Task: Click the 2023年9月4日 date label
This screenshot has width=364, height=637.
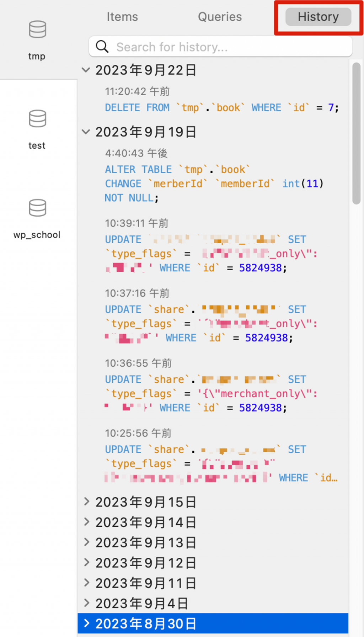Action: click(x=141, y=603)
